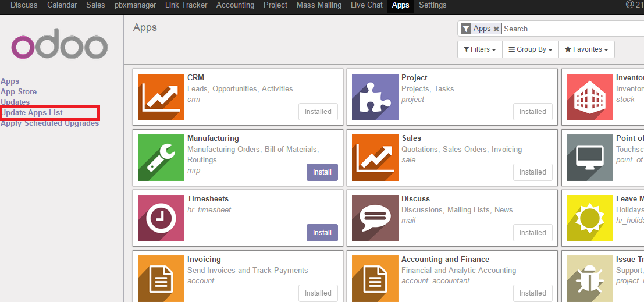The height and width of the screenshot is (302, 644).
Task: Click the account_accountant module name
Action: (x=435, y=281)
